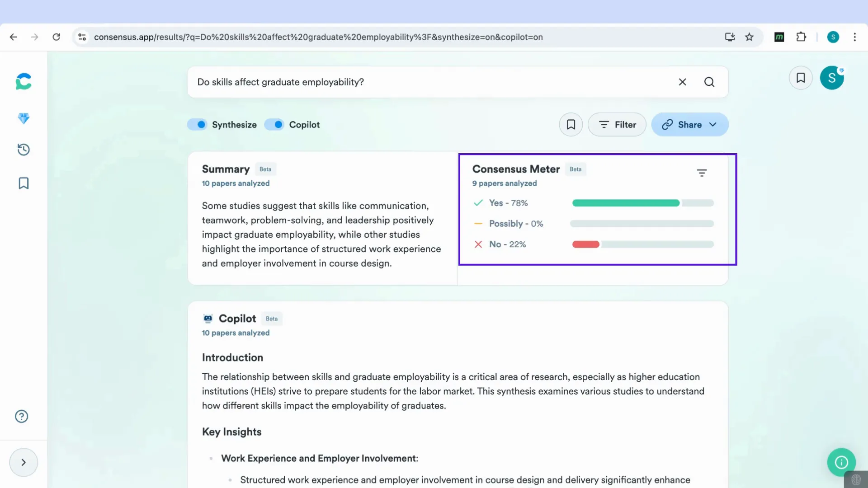Click the Consensus Meter Beta badge
This screenshot has width=868, height=488.
576,169
